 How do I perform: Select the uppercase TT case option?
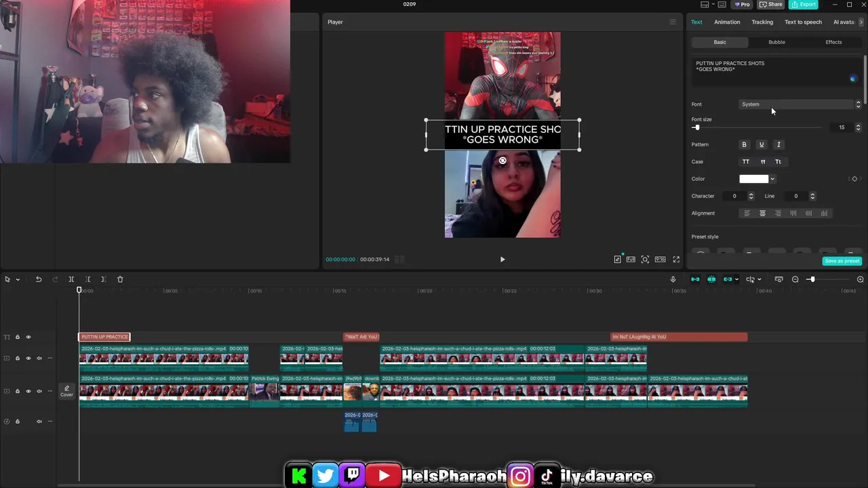(x=746, y=161)
